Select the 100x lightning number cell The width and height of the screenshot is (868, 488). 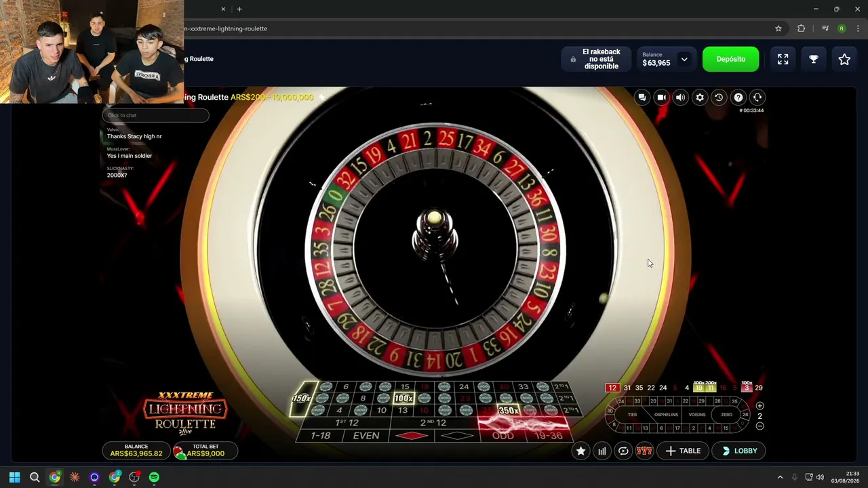point(403,399)
